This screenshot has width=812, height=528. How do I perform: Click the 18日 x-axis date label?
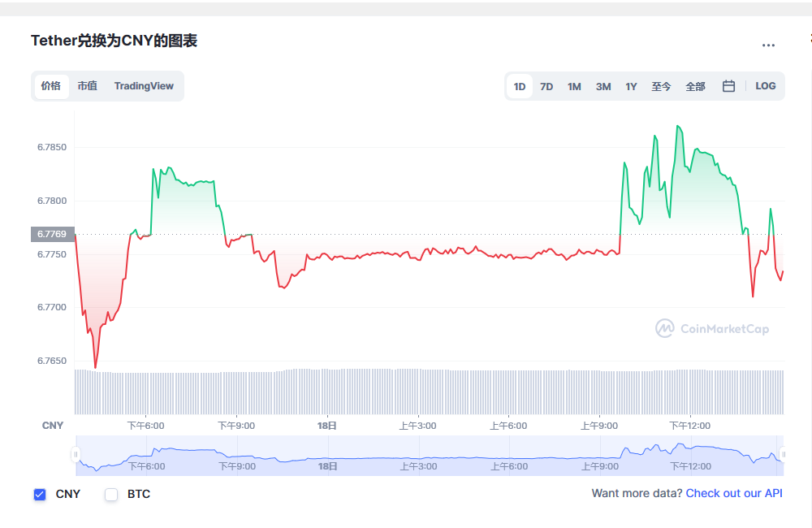pos(326,426)
